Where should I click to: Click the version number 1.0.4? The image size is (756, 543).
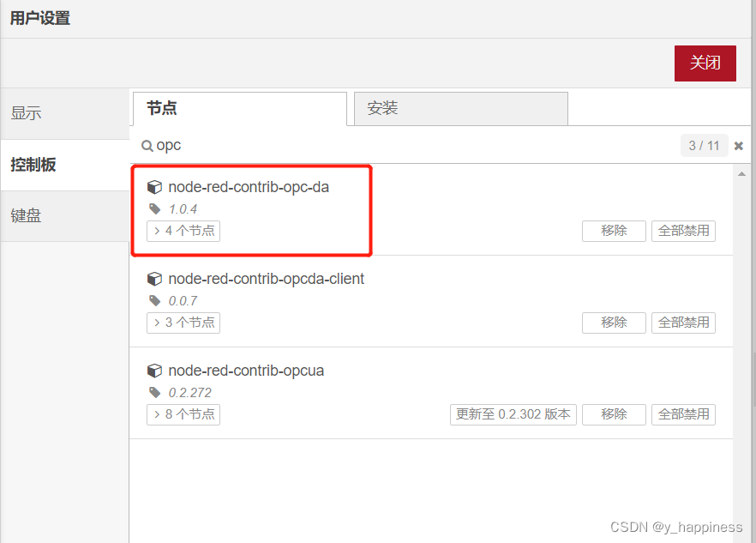[x=183, y=209]
